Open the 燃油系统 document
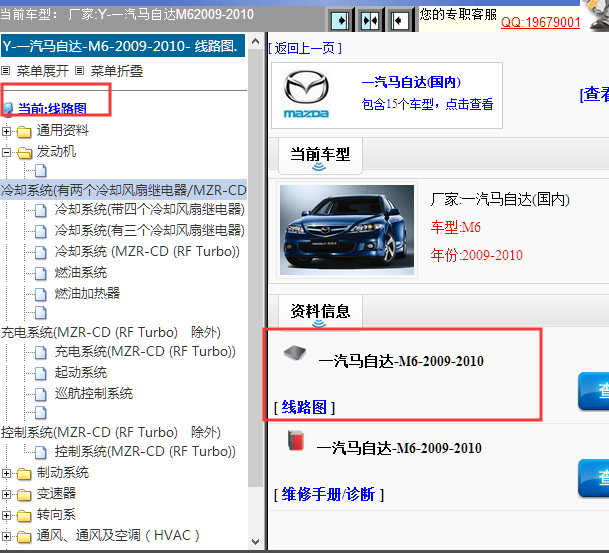The image size is (609, 553). [x=81, y=272]
